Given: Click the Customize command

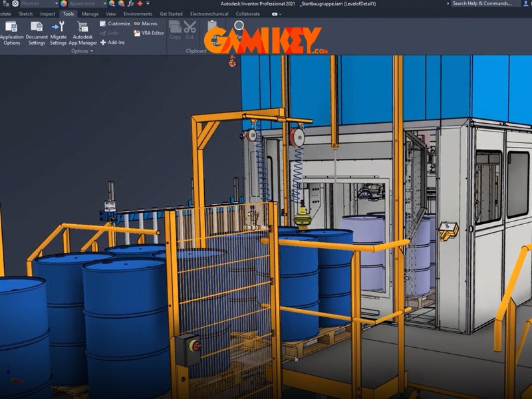Looking at the screenshot, I should point(115,23).
